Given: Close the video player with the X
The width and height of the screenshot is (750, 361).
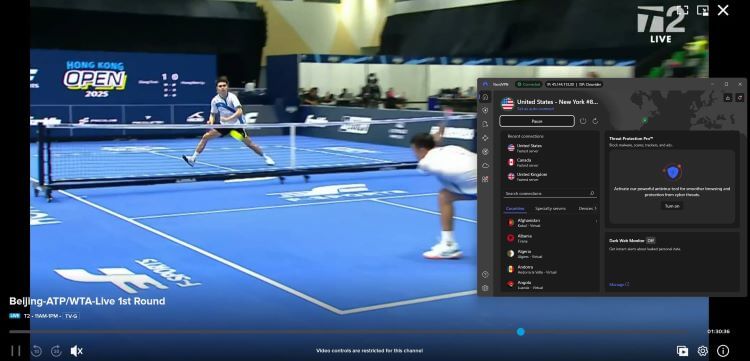Looking at the screenshot, I should 723,10.
